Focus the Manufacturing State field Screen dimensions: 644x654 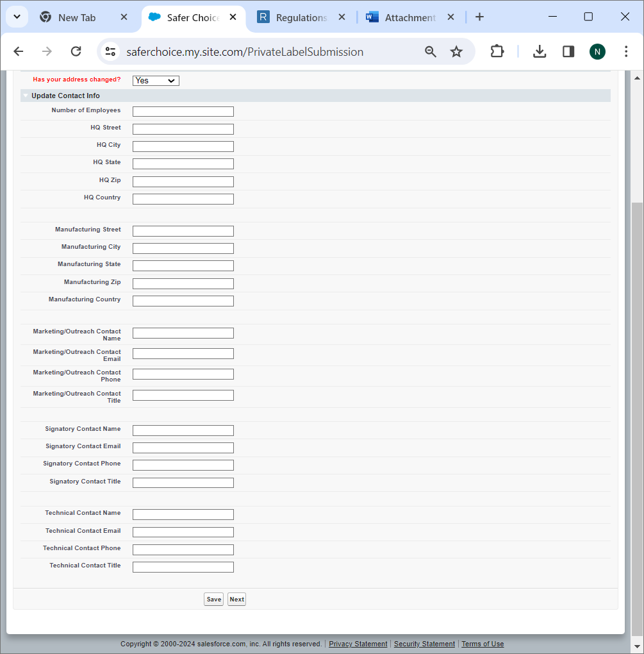pyautogui.click(x=183, y=265)
